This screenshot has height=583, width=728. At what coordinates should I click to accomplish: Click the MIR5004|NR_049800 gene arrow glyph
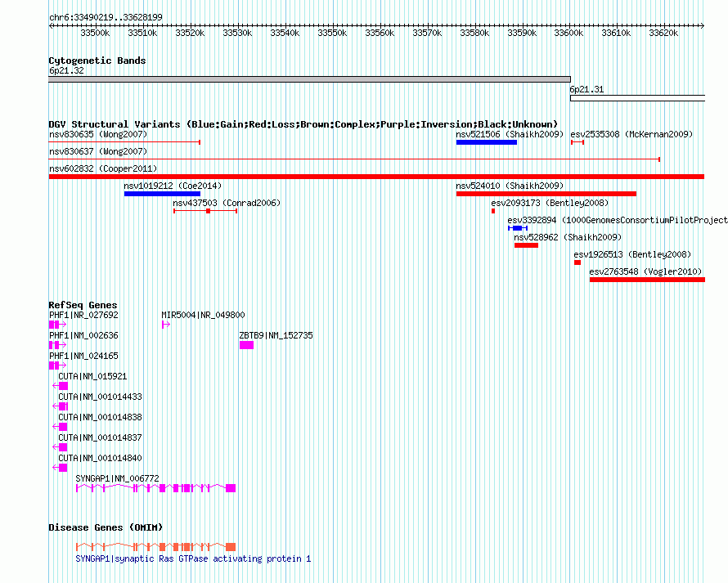pyautogui.click(x=166, y=325)
